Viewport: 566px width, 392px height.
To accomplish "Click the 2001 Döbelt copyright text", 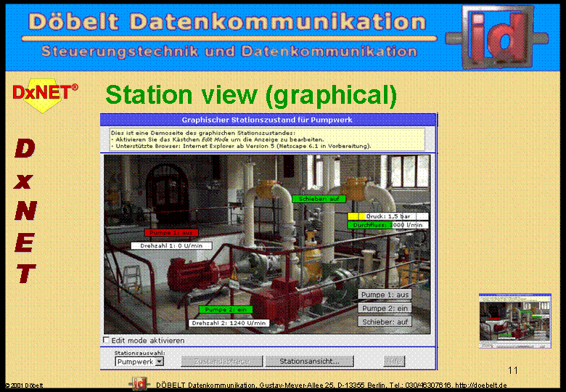I will point(24,385).
